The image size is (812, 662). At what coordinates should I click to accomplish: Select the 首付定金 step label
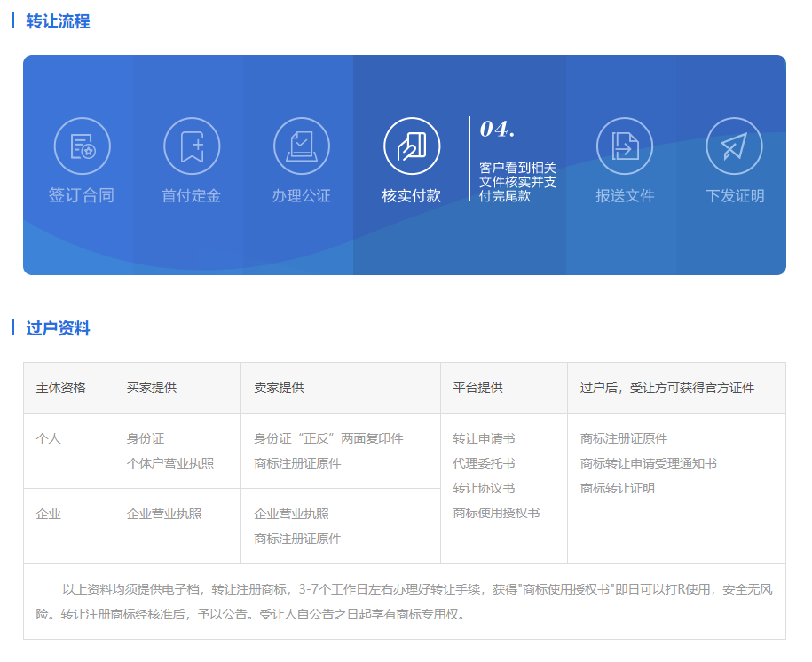(x=192, y=196)
